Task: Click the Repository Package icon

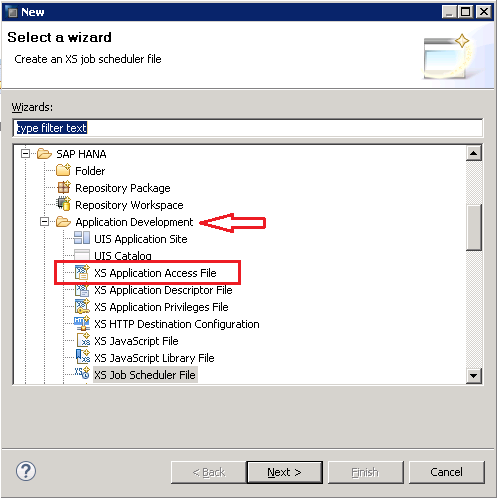Action: pyautogui.click(x=63, y=187)
